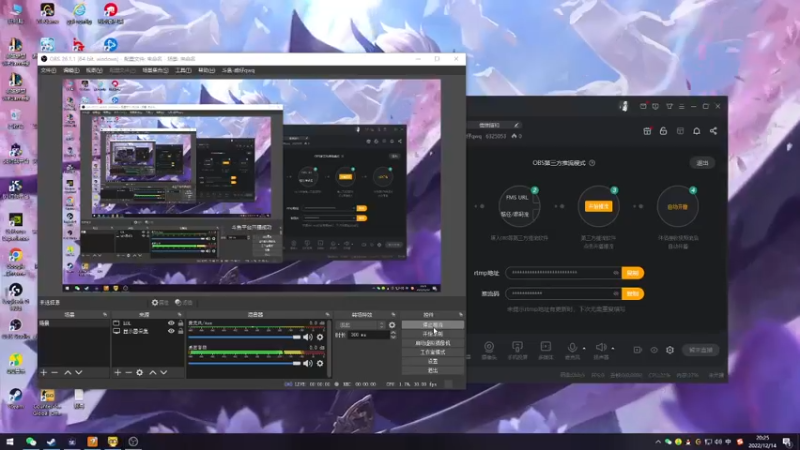Click the highlighted Stop Streaming button in OBS Controls
The height and width of the screenshot is (450, 800).
pos(433,324)
